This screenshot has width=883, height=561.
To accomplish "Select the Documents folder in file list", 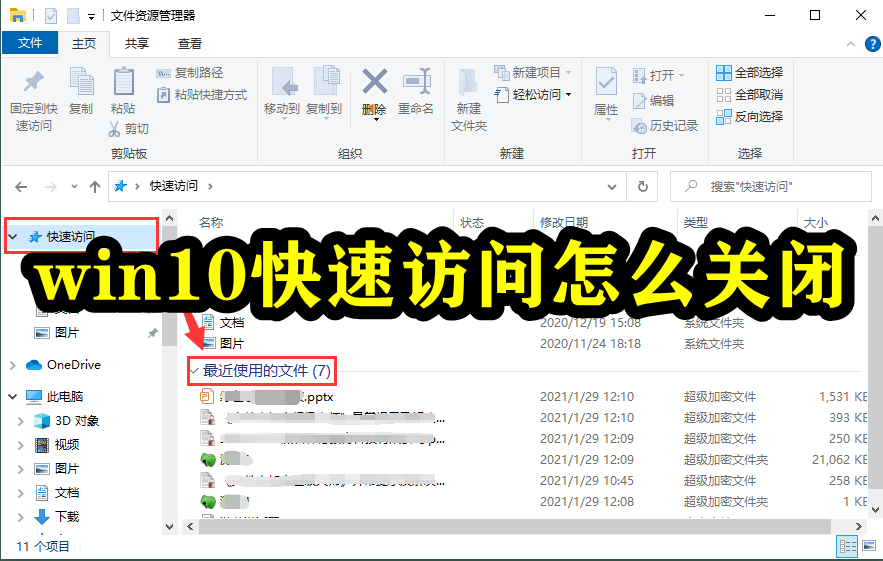I will [x=532, y=323].
